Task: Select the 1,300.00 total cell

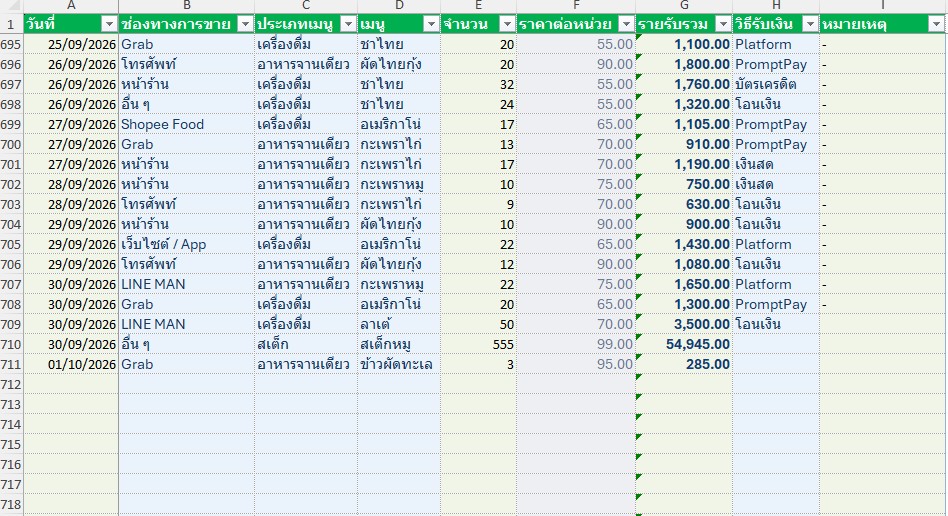Action: [684, 304]
